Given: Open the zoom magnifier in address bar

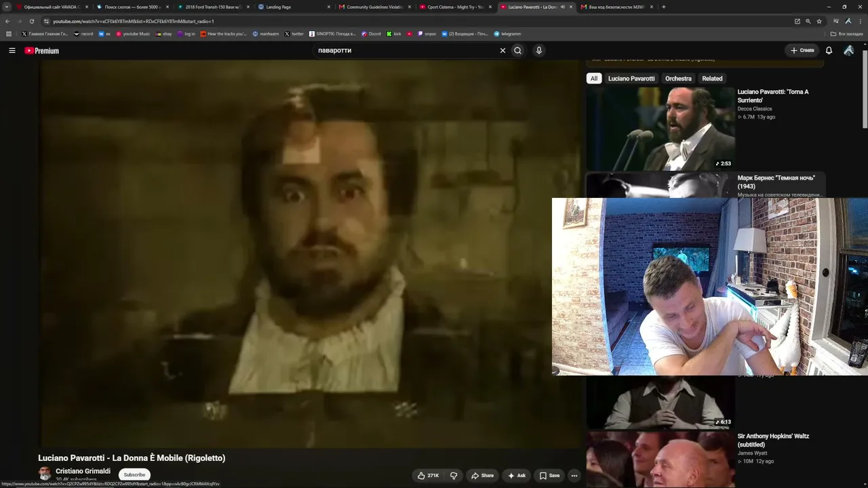Looking at the screenshot, I should click(808, 21).
